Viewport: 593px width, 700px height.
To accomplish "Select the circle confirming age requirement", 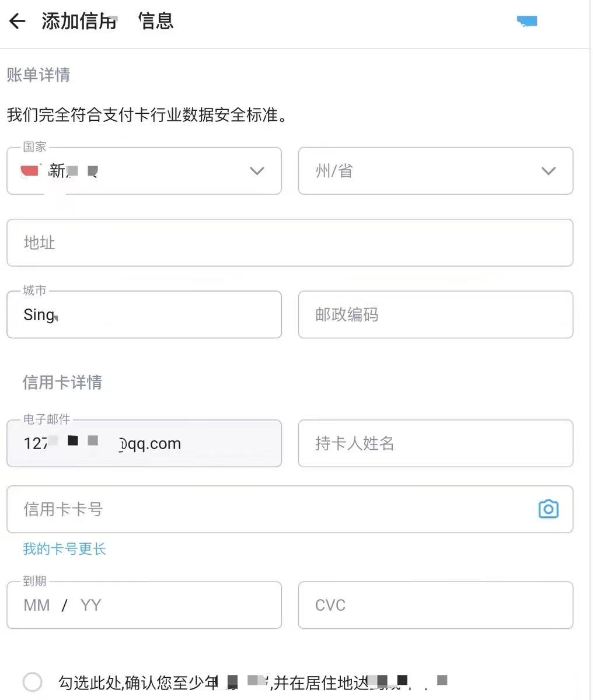I will 32,681.
